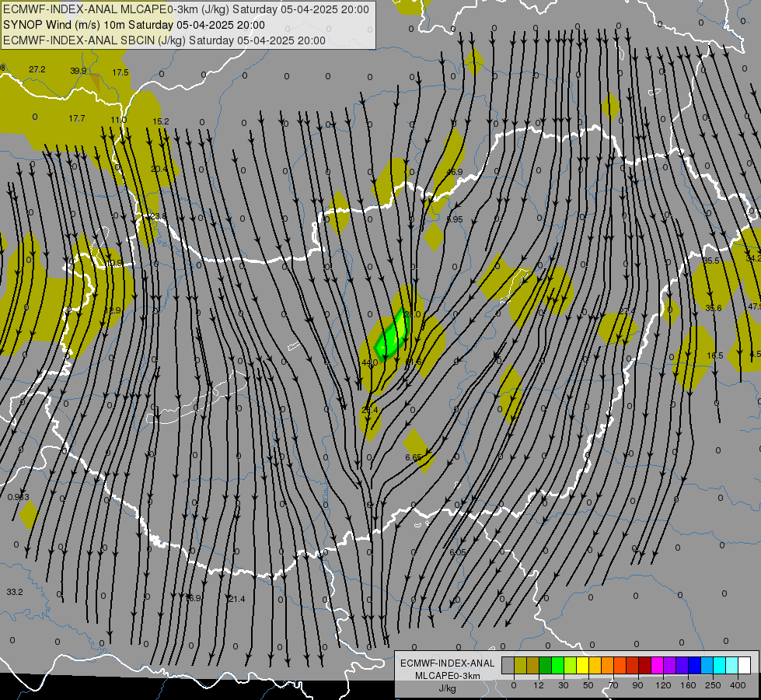Click the legend tick label 250
Image resolution: width=761 pixels, height=700 pixels.
713,685
